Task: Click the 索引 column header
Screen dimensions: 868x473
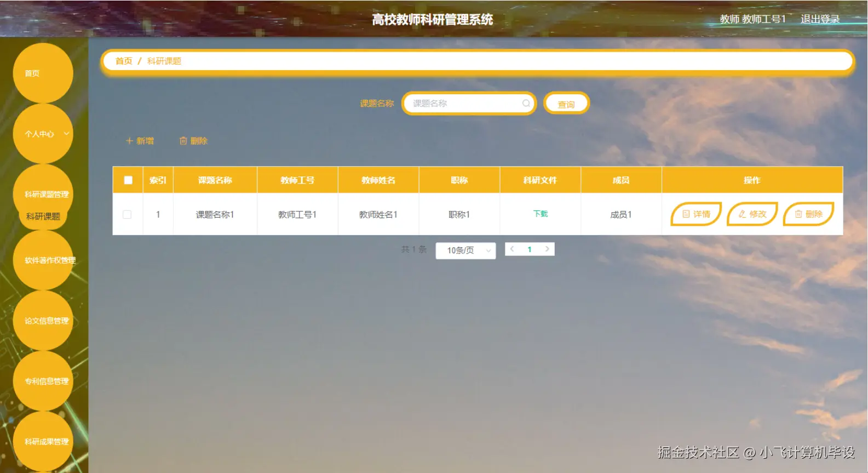Action: 158,180
